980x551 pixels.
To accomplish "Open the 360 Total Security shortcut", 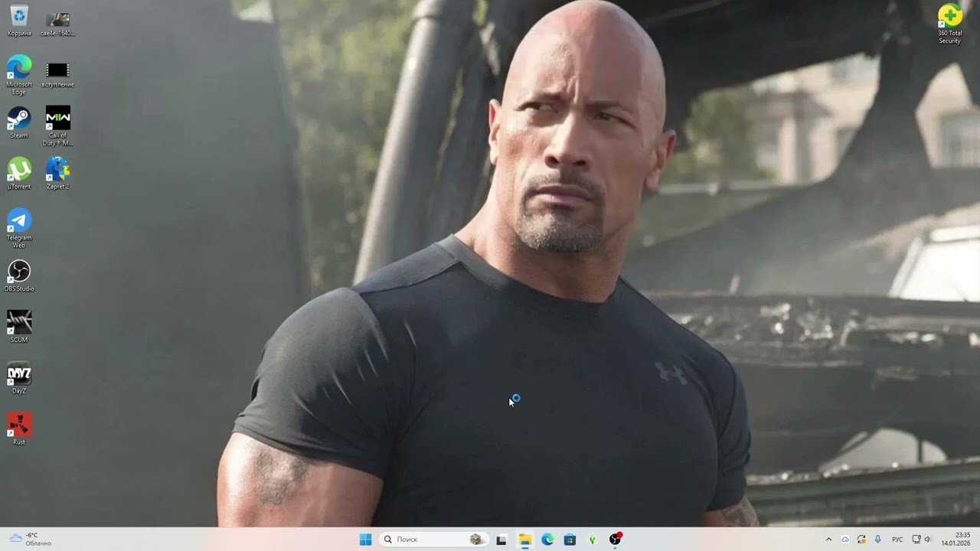I will [949, 24].
